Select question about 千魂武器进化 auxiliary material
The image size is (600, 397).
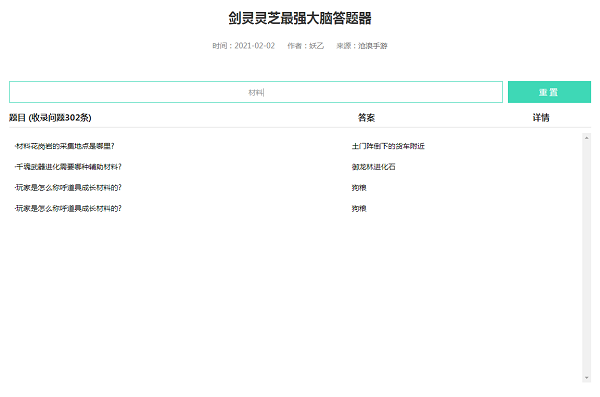click(68, 167)
